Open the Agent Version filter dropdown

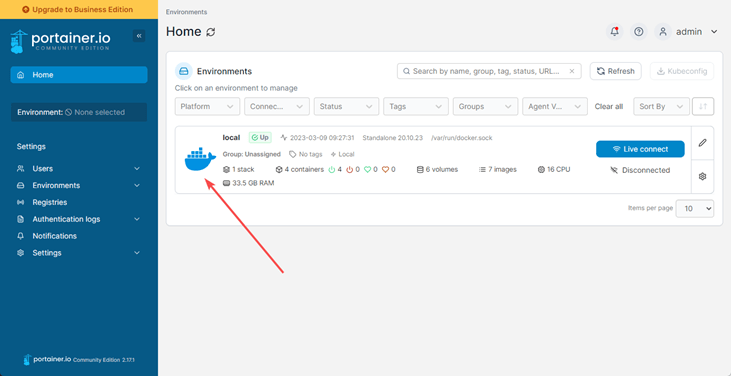(x=555, y=106)
